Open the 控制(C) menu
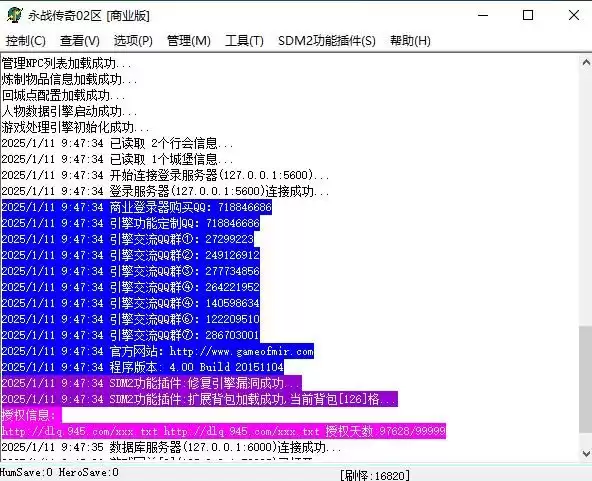The width and height of the screenshot is (592, 481). (26, 40)
